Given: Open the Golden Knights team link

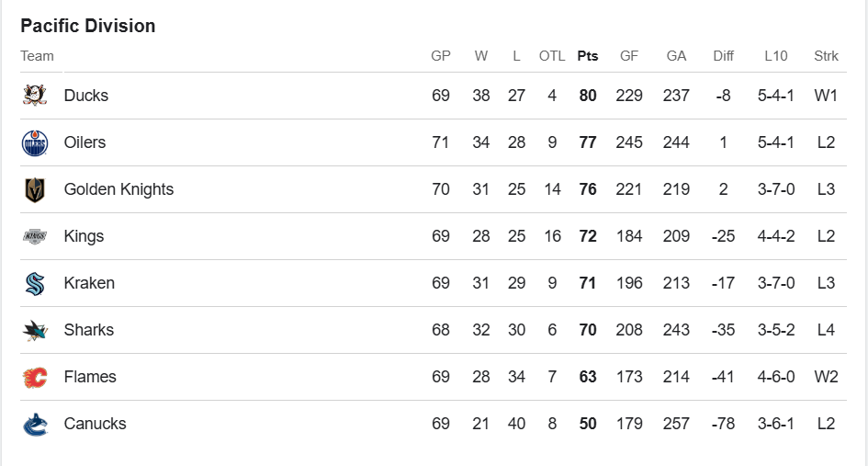Looking at the screenshot, I should point(118,189).
